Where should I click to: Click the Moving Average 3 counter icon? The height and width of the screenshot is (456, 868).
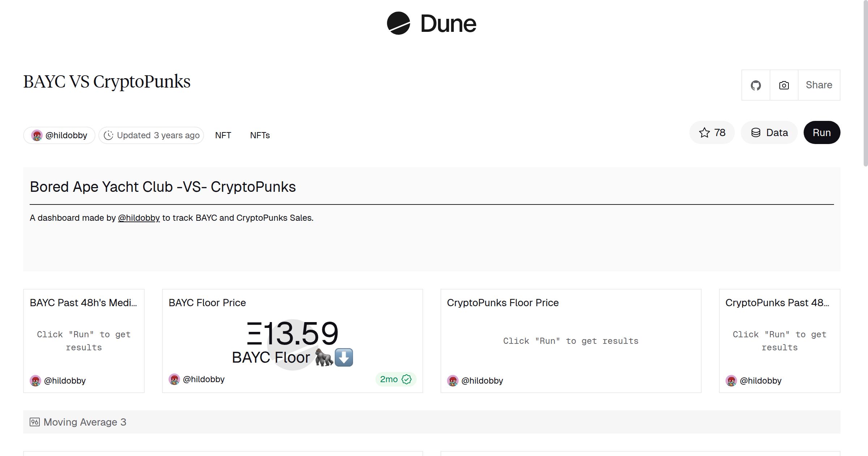35,422
